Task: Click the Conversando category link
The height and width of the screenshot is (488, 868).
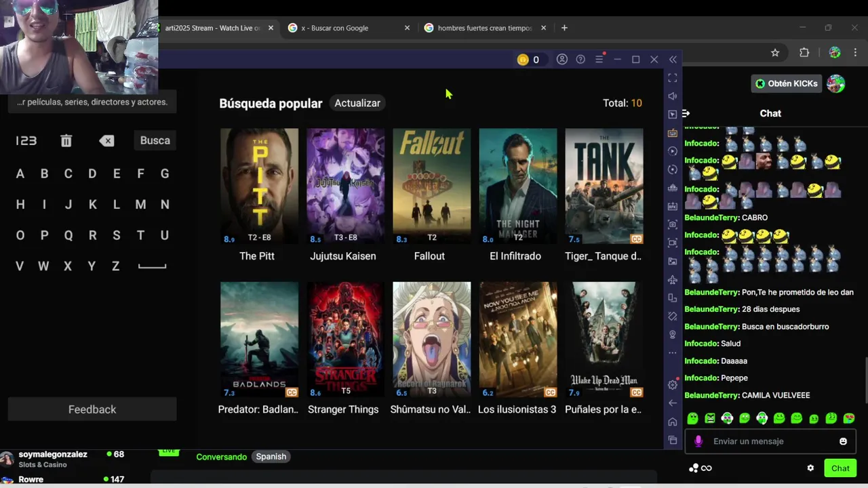Action: (222, 457)
